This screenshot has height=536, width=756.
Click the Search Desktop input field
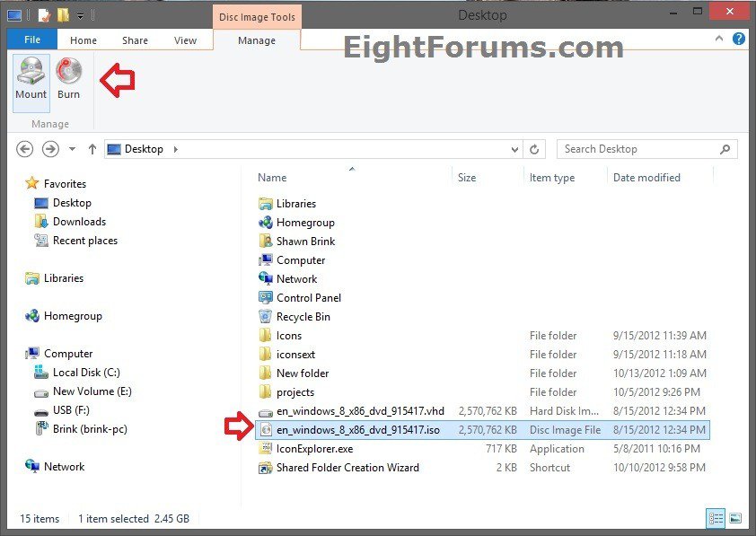[x=637, y=149]
